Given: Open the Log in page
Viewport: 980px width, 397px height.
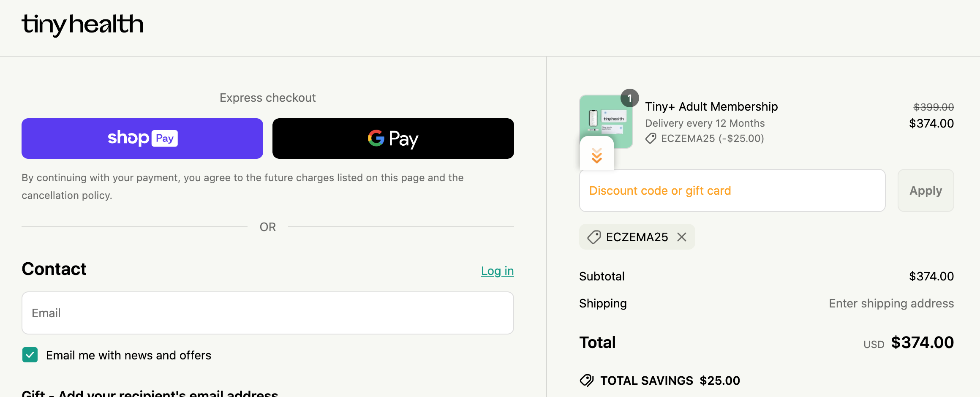Looking at the screenshot, I should [497, 271].
